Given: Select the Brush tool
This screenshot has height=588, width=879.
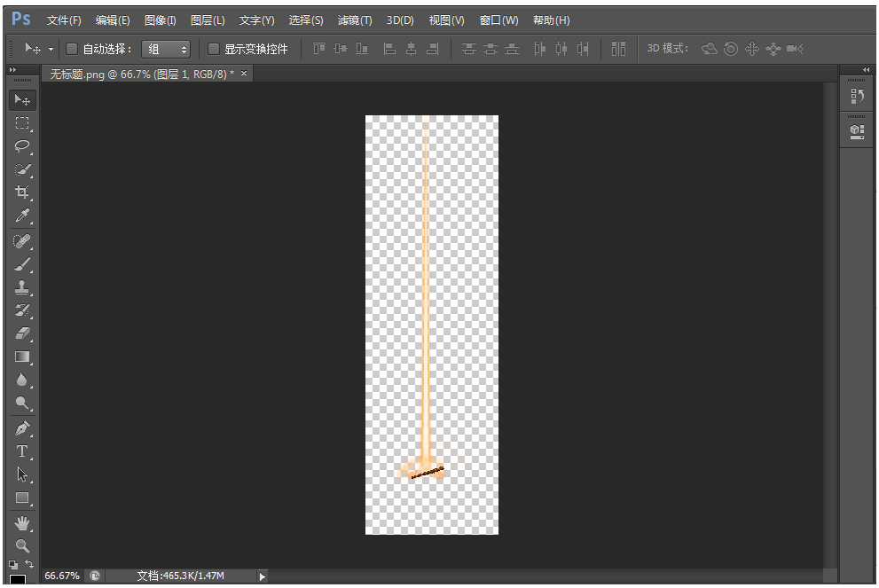Looking at the screenshot, I should point(22,264).
